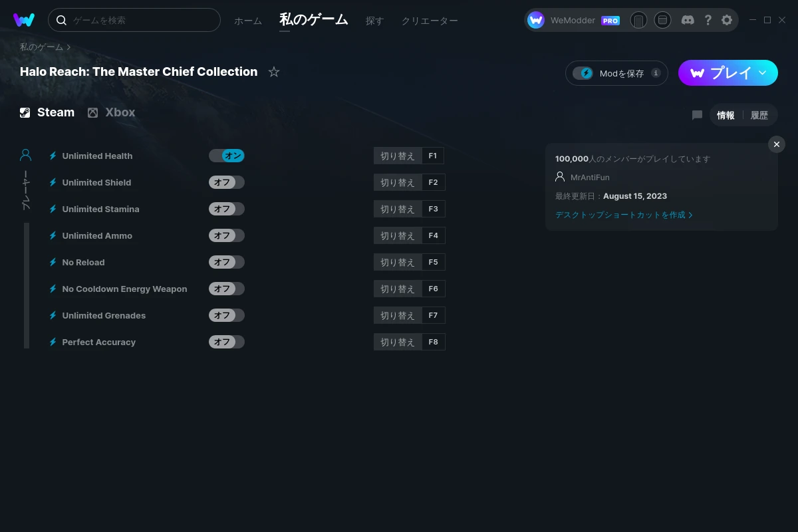Viewport: 798px width, 532px height.
Task: Click 切り替え hotkey button for F4
Action: (x=398, y=235)
